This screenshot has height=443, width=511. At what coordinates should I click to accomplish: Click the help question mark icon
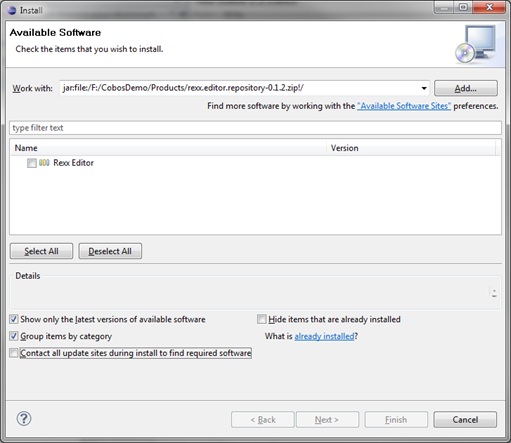click(24, 418)
